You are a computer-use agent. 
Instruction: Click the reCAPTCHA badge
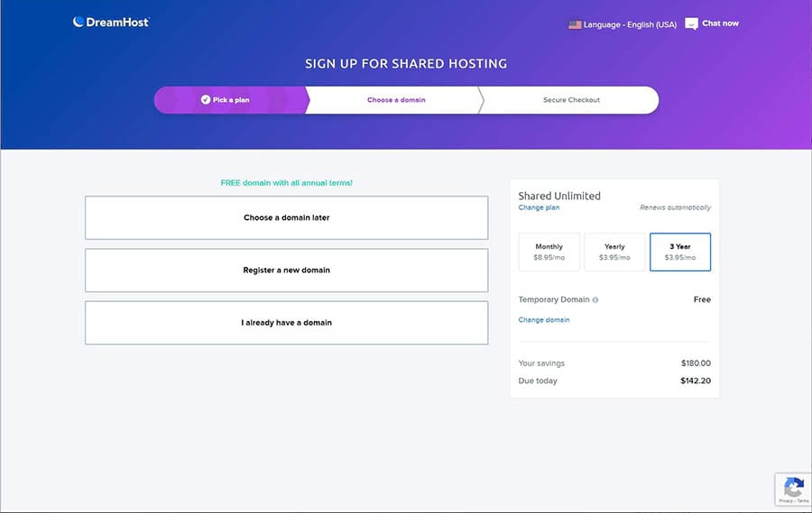[793, 490]
